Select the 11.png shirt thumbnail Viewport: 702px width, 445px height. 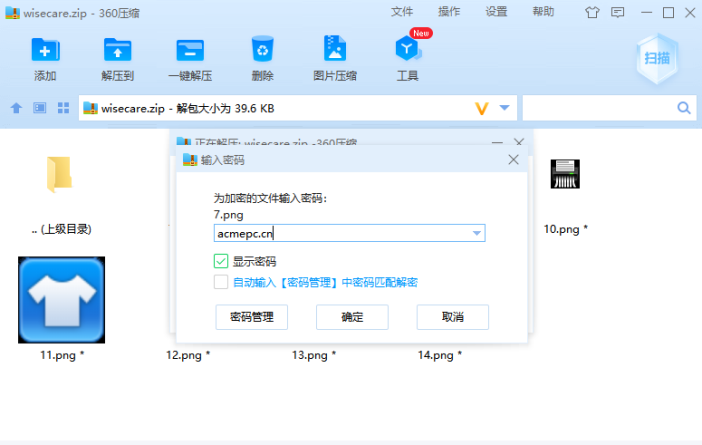(x=61, y=300)
